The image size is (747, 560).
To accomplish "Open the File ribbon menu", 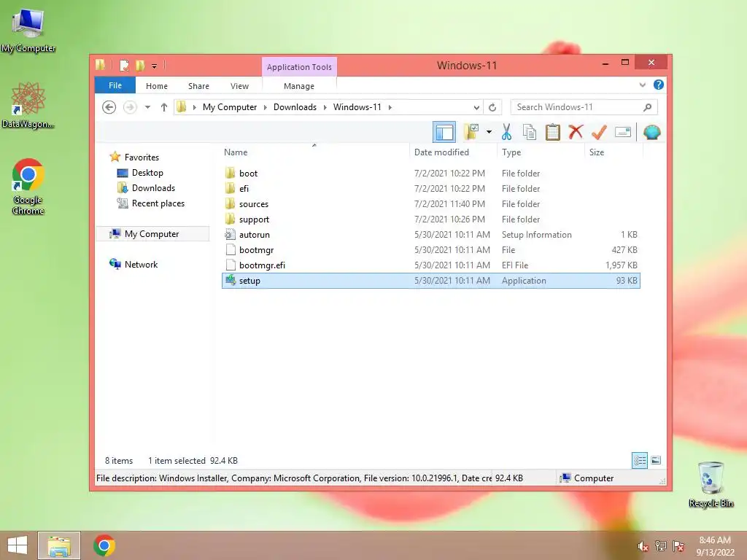I will click(115, 85).
